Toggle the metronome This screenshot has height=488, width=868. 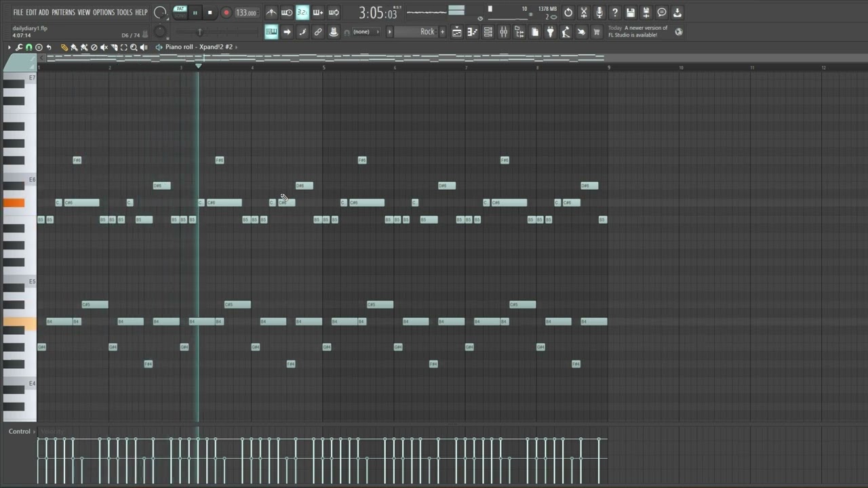(x=271, y=12)
